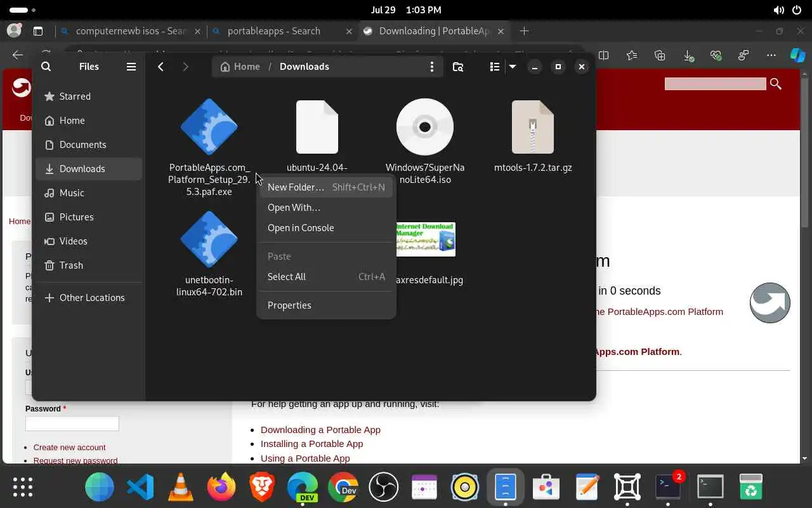Open Collections in the browser toolbar

tap(660, 55)
